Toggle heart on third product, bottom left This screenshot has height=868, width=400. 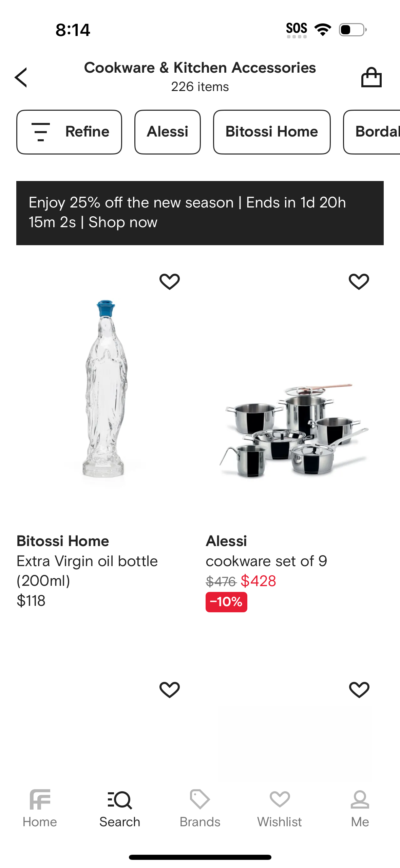(x=170, y=690)
